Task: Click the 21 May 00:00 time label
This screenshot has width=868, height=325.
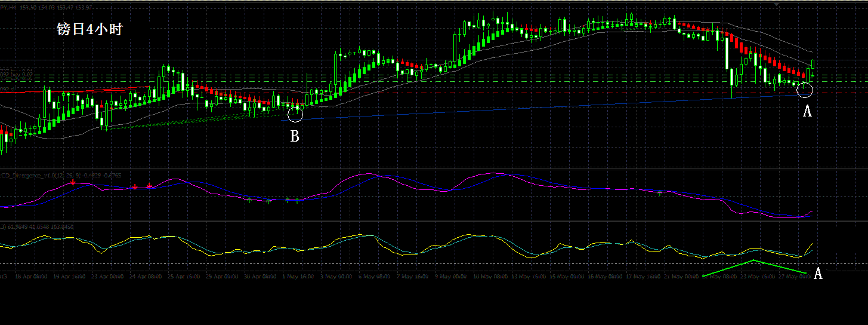Action: pos(681,276)
